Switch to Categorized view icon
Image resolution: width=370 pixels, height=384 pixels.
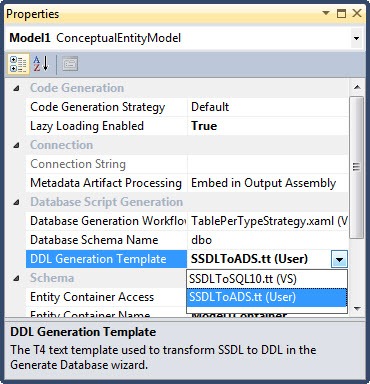(19, 64)
